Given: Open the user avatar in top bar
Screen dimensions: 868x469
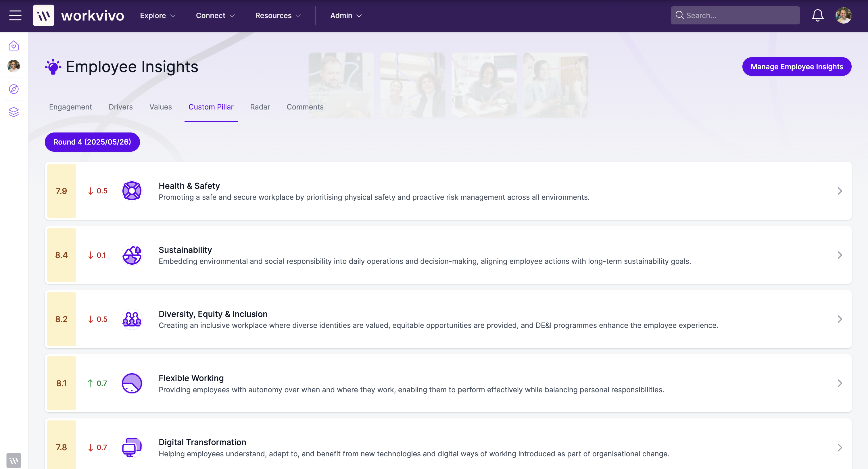Looking at the screenshot, I should (843, 16).
